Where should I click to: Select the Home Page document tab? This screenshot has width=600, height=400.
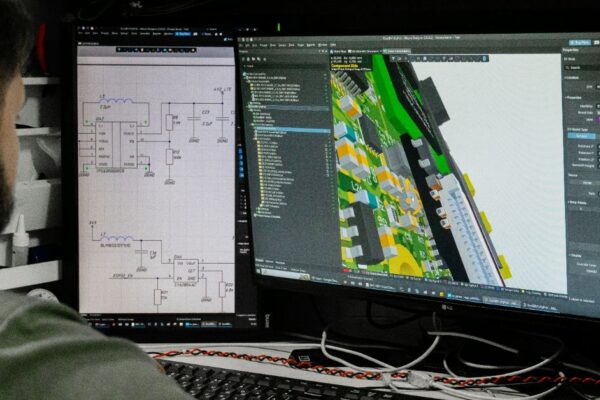point(339,51)
